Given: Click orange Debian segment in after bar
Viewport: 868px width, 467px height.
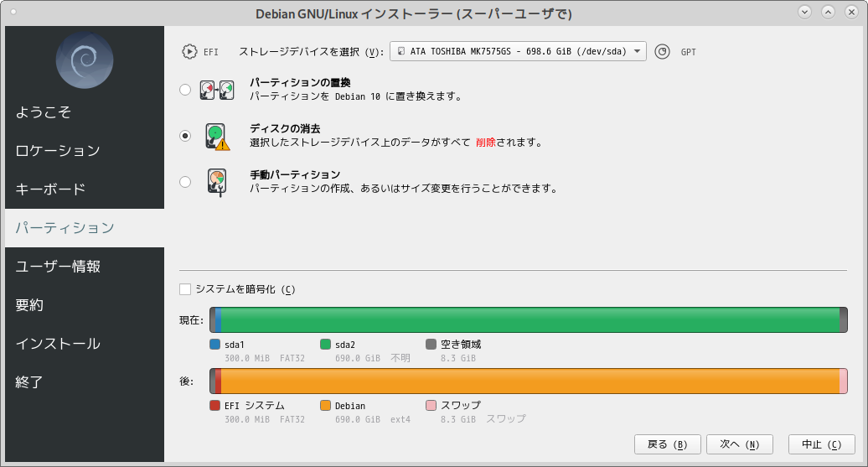Looking at the screenshot, I should coord(530,381).
